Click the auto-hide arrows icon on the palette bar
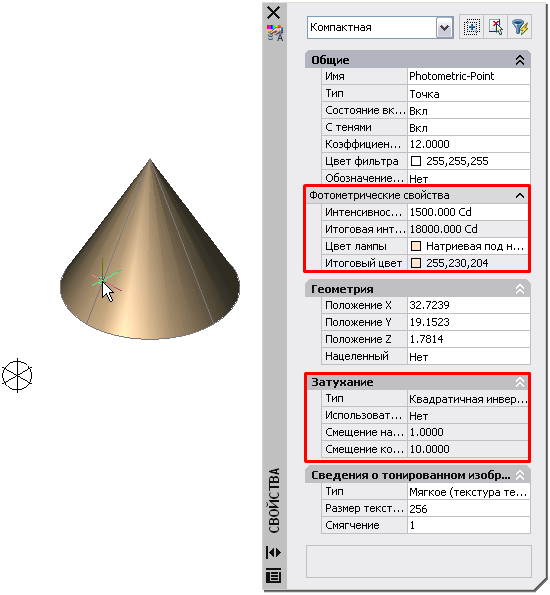The height and width of the screenshot is (595, 550). coord(273,552)
